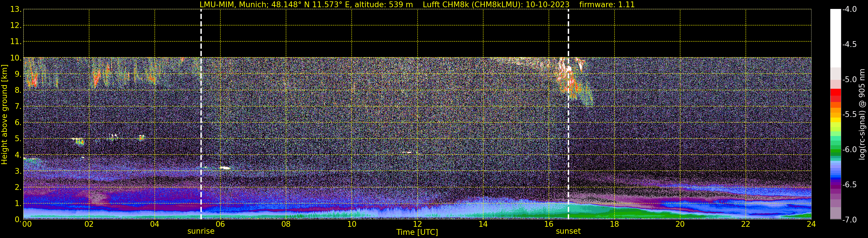This screenshot has height=238, width=868.
Task: Click the 'Lufft CHM8k (CHM8kLMU): 10-10-2023' title text
Action: point(496,4)
